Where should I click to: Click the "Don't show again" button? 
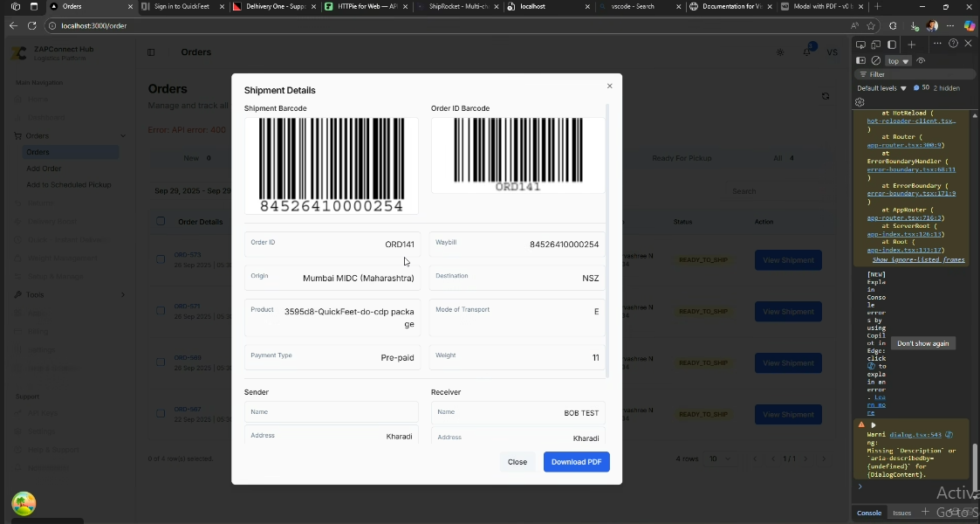click(x=922, y=343)
